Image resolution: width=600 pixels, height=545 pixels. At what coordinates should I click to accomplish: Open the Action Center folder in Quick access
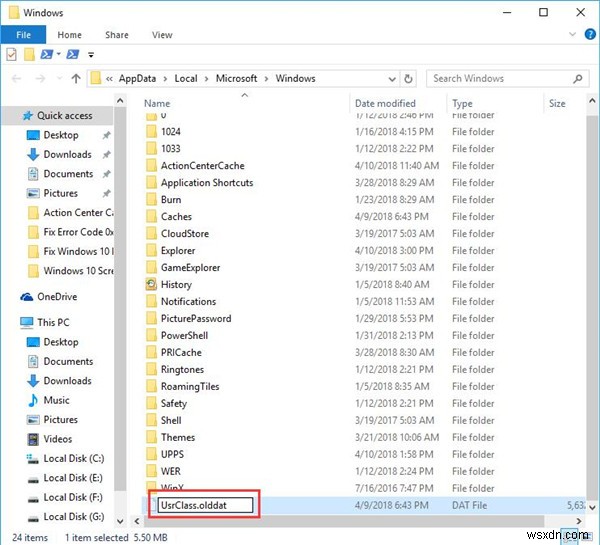(x=71, y=213)
